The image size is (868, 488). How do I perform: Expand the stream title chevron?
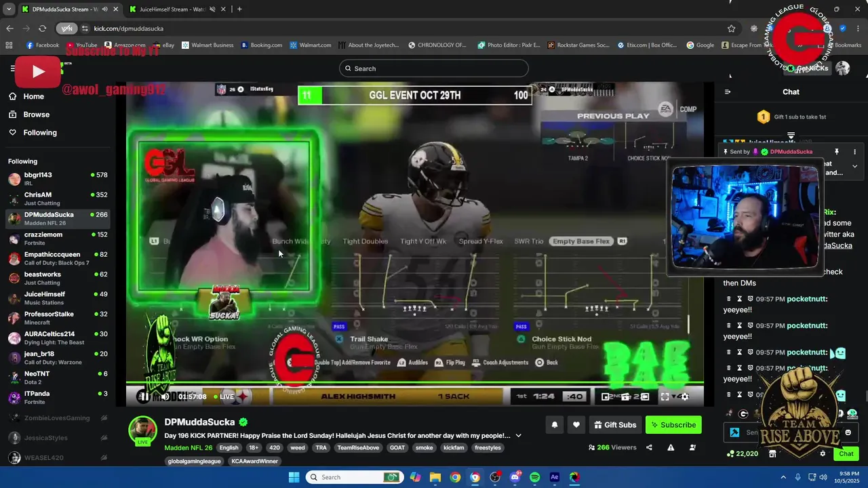[519, 436]
